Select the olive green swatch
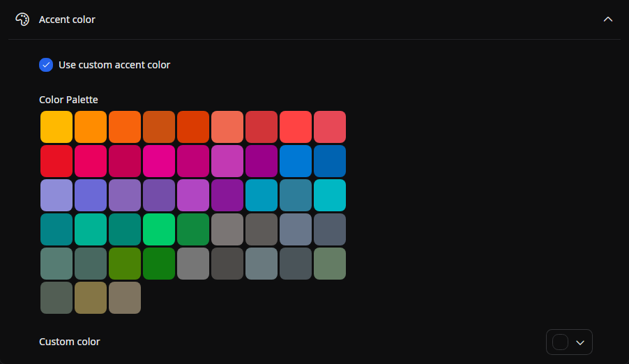Image resolution: width=629 pixels, height=364 pixels. 125,264
